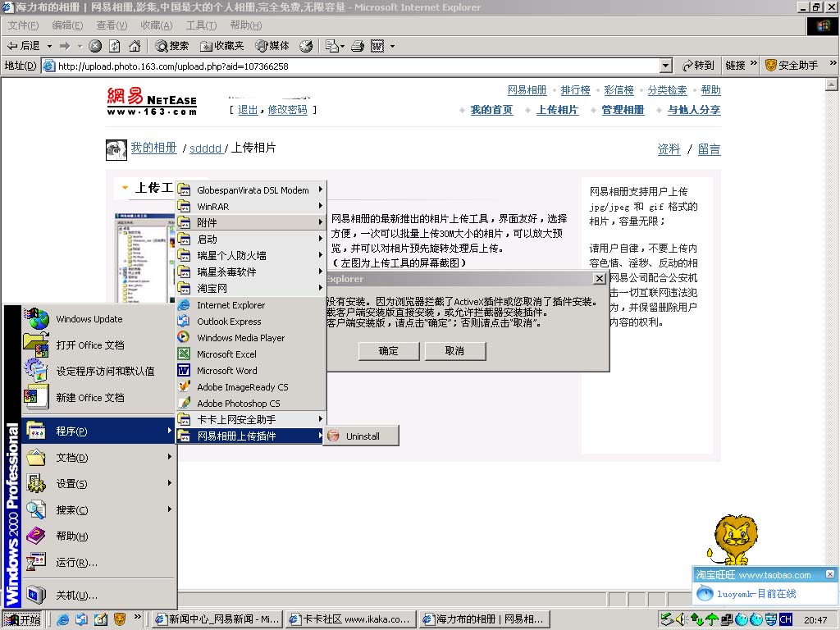Click the address bar URL field
The height and width of the screenshot is (630, 840).
(351, 66)
